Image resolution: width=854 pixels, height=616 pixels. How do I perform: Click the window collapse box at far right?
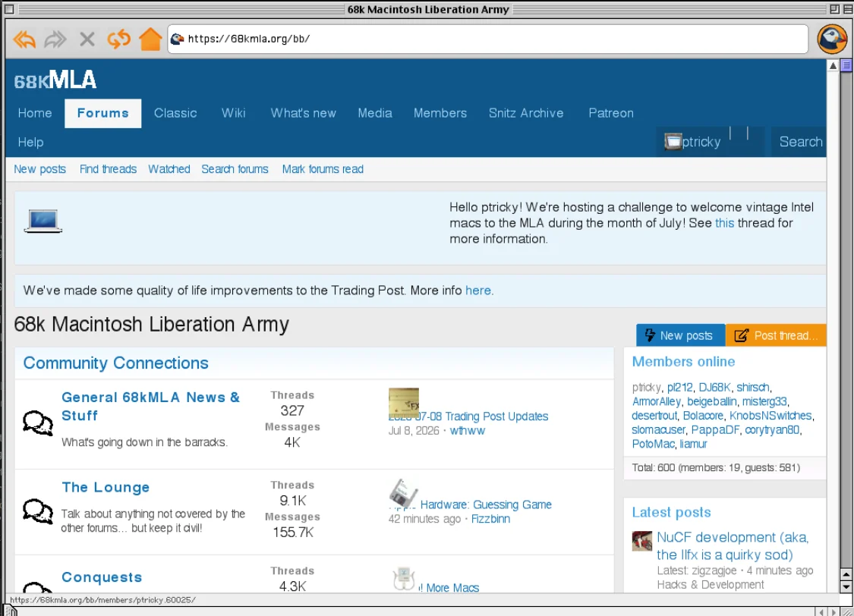tap(848, 8)
